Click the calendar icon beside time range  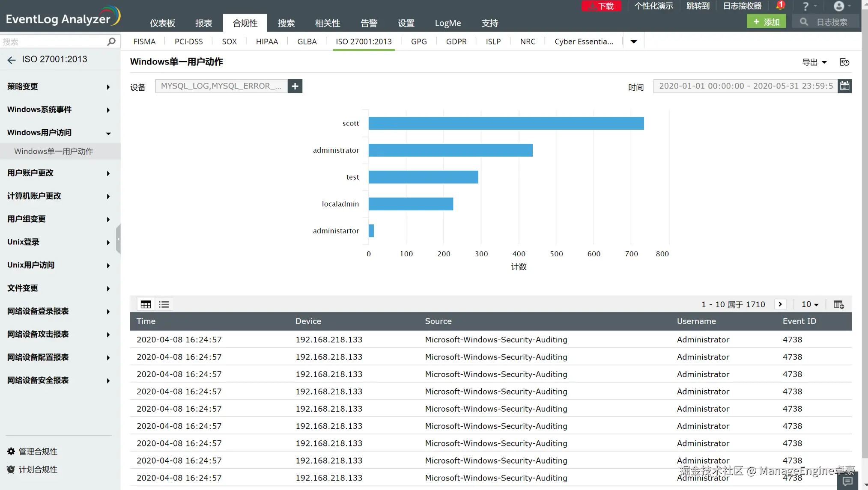[844, 86]
